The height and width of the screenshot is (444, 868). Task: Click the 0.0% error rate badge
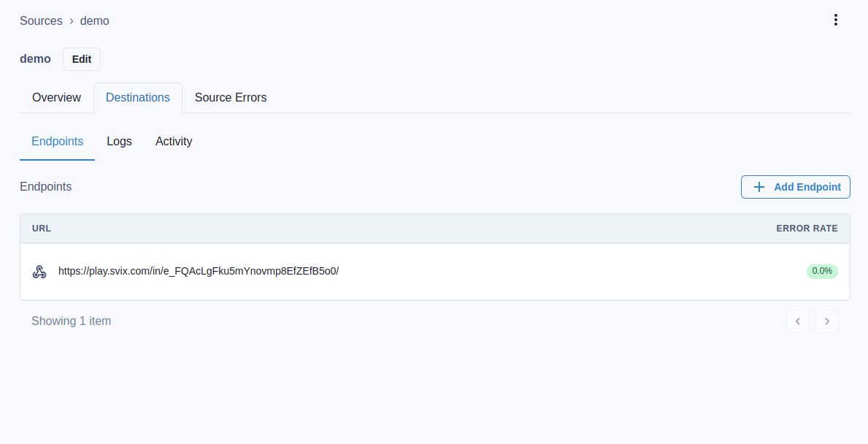[822, 271]
